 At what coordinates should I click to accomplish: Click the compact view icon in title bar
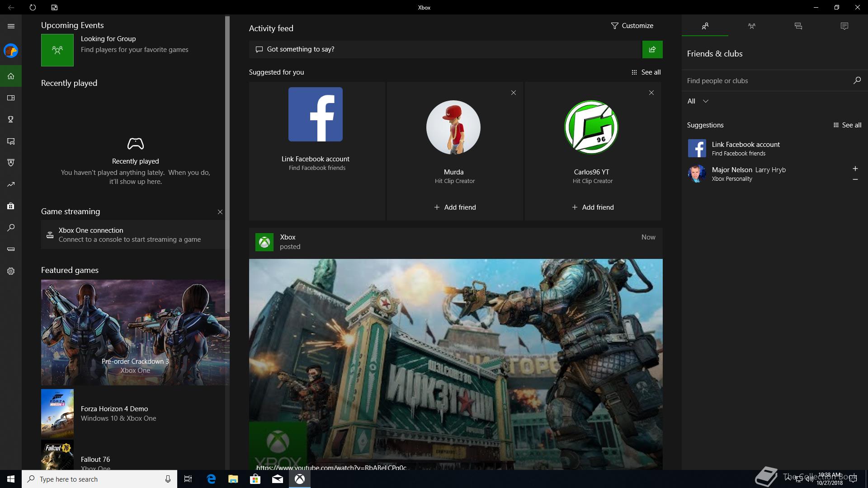click(54, 7)
